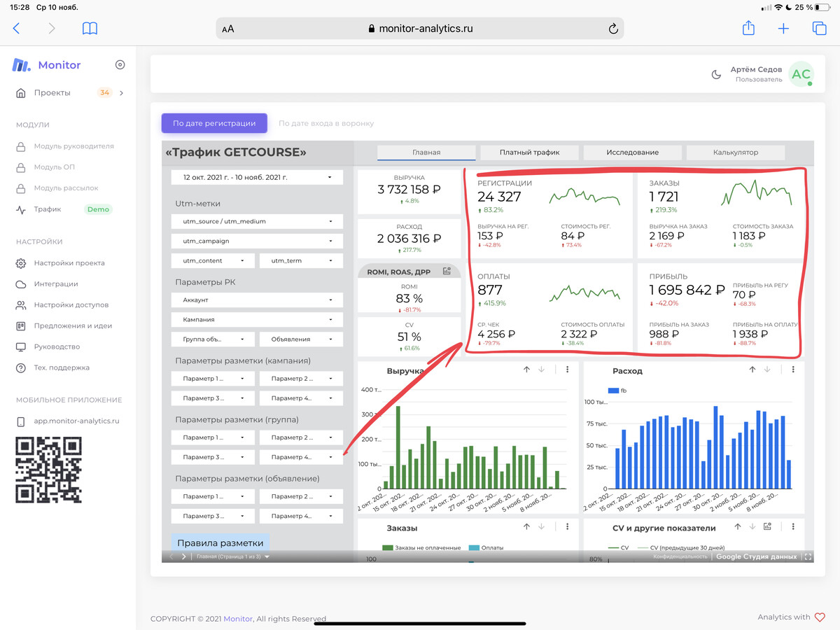Screen dimensions: 840x630
Task: Click chart icon on ROMI, ROAS, ДРР card
Action: (x=447, y=272)
